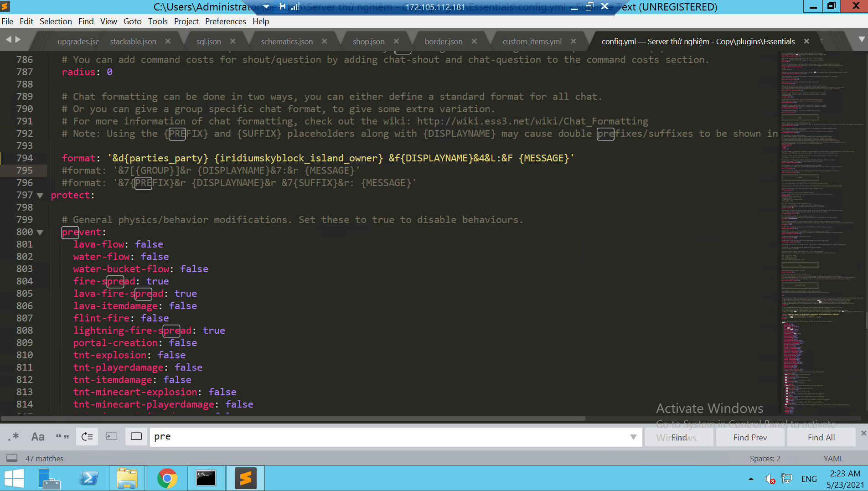The width and height of the screenshot is (868, 491).
Task: Open Server Manager from the taskbar
Action: pos(50,479)
